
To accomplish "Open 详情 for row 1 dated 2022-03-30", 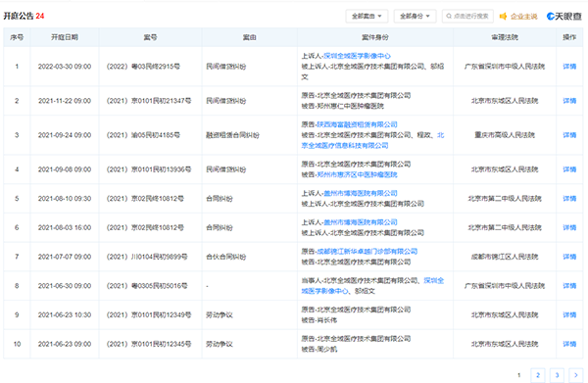I will [569, 67].
